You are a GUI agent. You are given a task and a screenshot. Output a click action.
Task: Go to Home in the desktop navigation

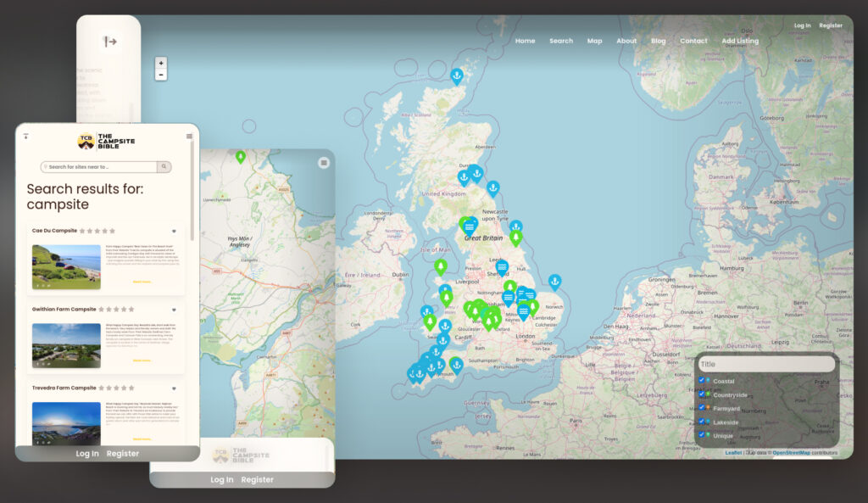[x=526, y=41]
